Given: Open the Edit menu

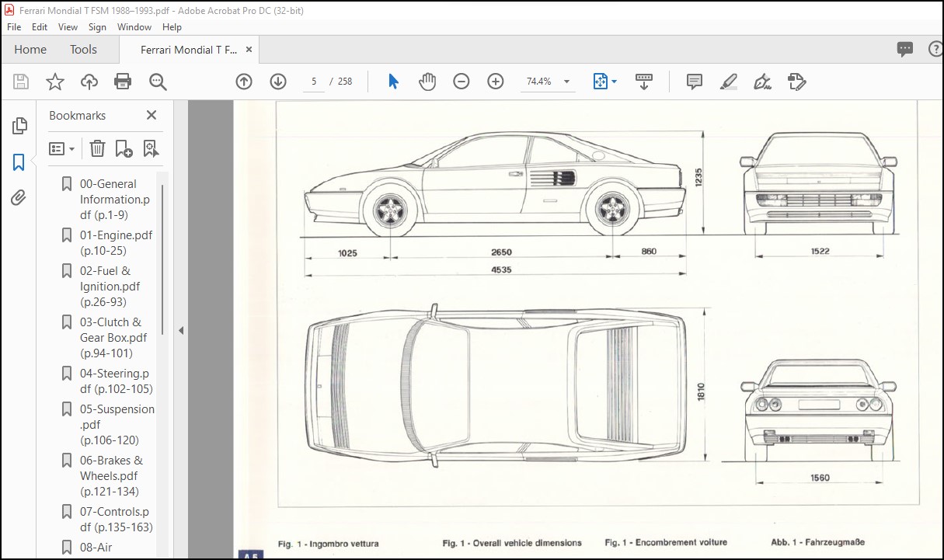Looking at the screenshot, I should tap(40, 26).
